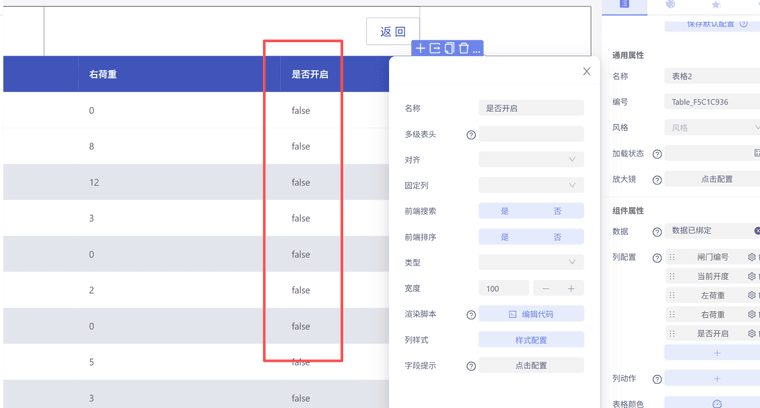Click the plus icon in the floating component toolbar
The width and height of the screenshot is (760, 408).
[x=420, y=48]
